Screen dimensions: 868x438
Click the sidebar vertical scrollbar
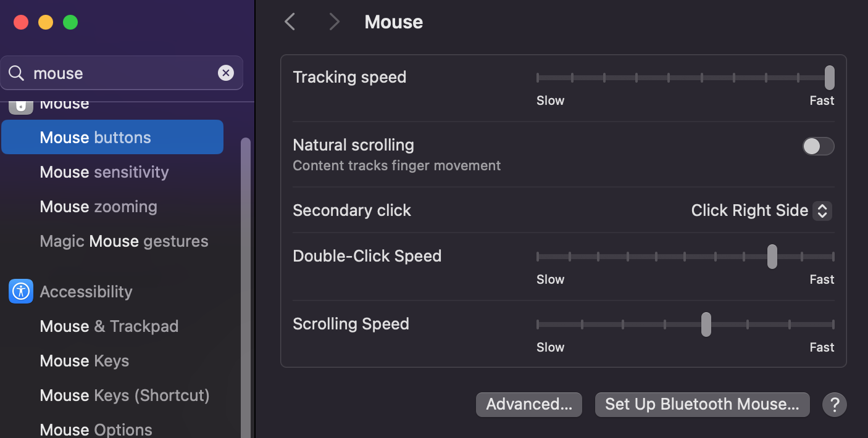(x=246, y=287)
